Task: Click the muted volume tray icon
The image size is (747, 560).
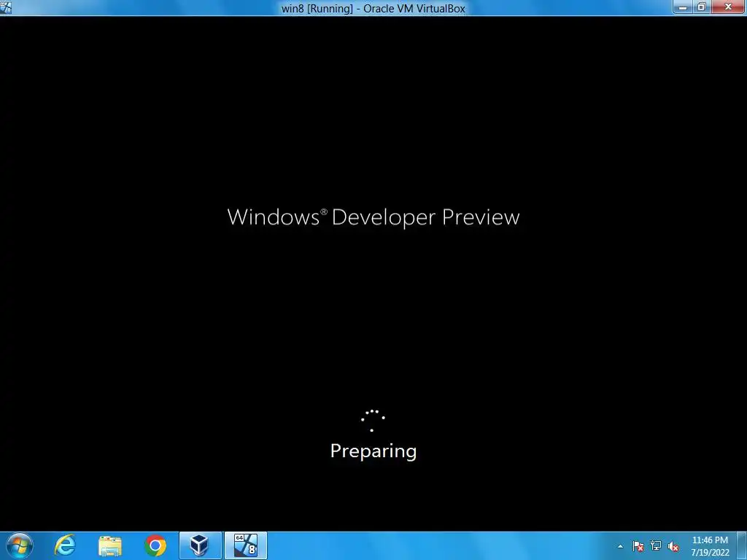Action: [x=673, y=546]
